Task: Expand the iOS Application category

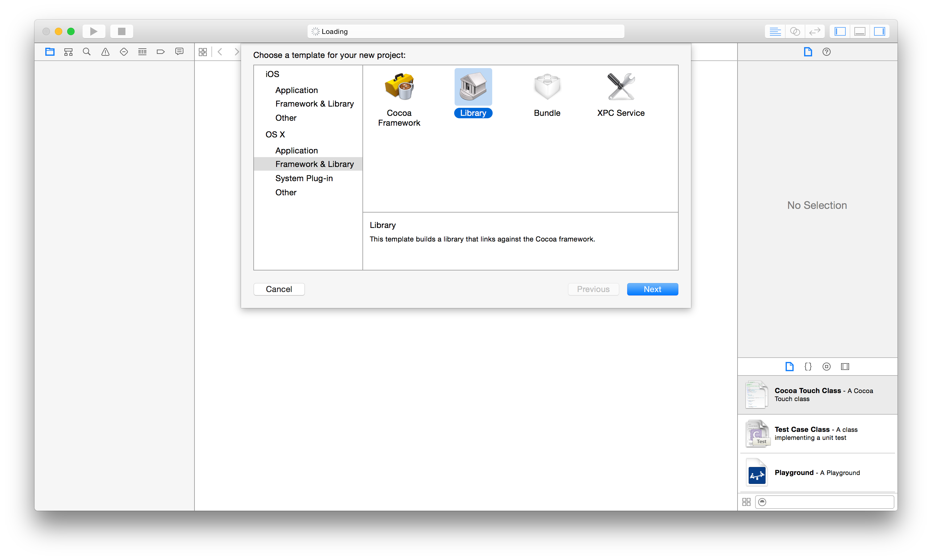Action: 296,90
